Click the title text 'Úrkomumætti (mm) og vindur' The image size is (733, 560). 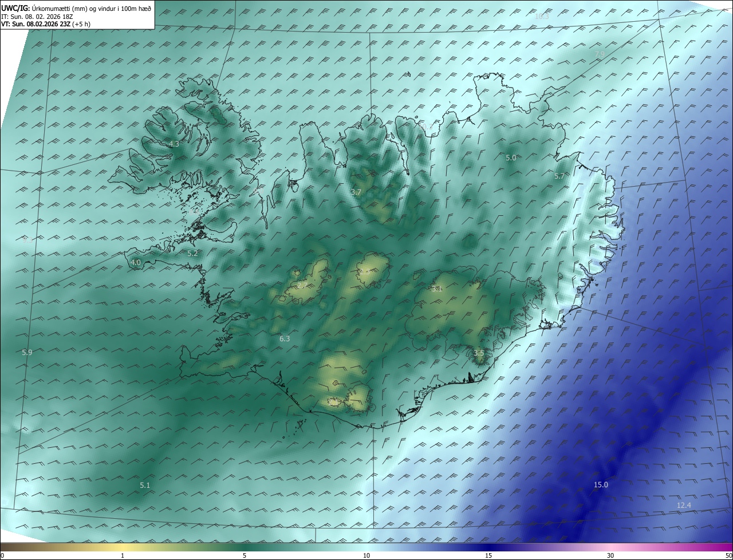(73, 8)
